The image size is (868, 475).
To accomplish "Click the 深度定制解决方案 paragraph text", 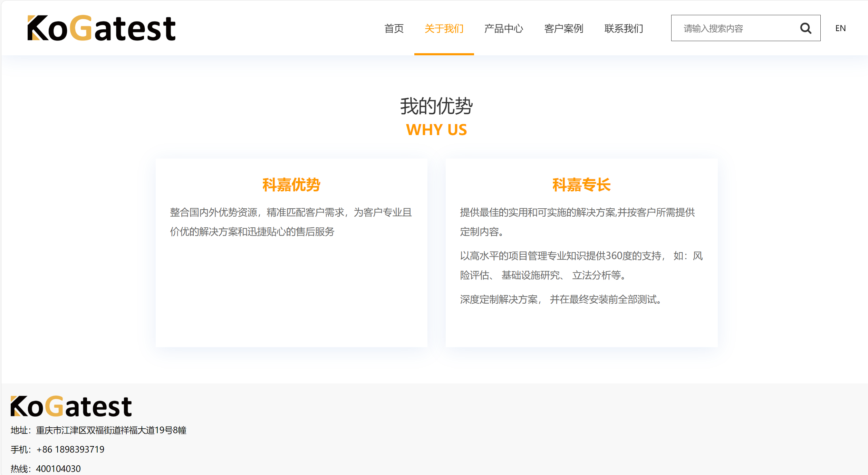I will (x=561, y=300).
